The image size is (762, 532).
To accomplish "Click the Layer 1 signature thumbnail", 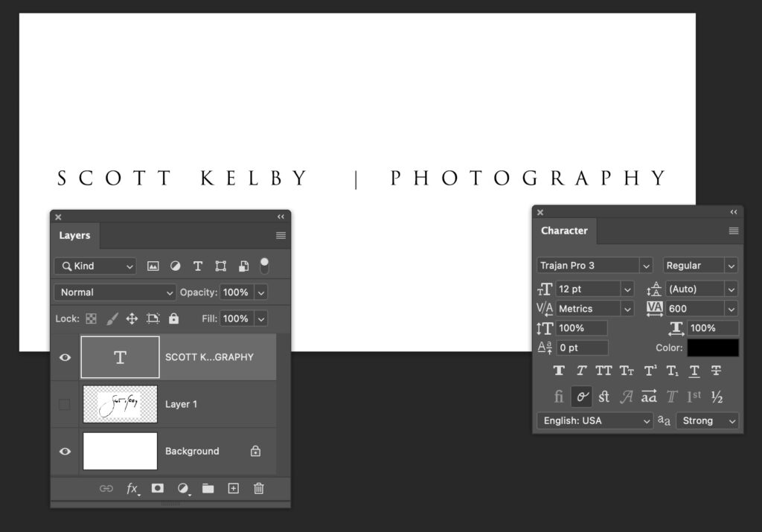I will (120, 404).
